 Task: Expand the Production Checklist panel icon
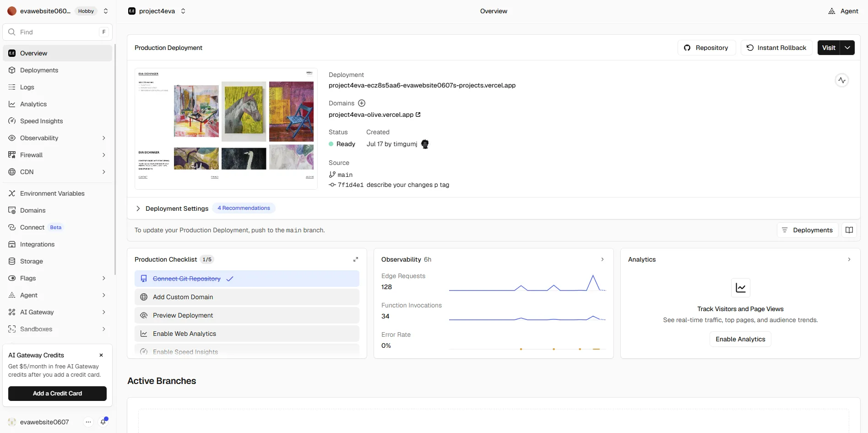[x=356, y=259]
